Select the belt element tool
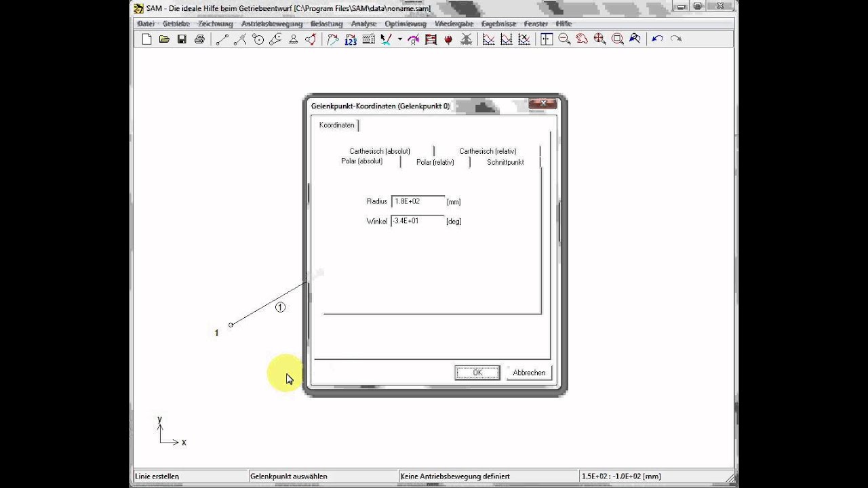 click(x=275, y=39)
